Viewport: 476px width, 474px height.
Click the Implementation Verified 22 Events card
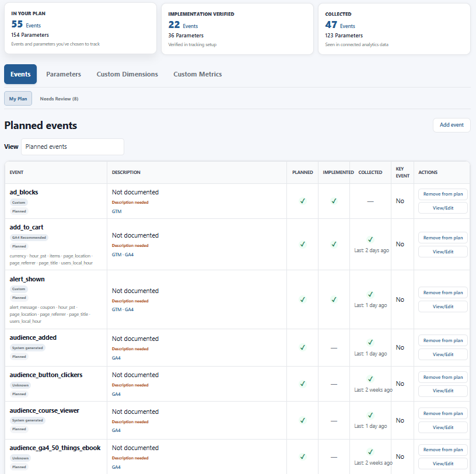click(237, 29)
